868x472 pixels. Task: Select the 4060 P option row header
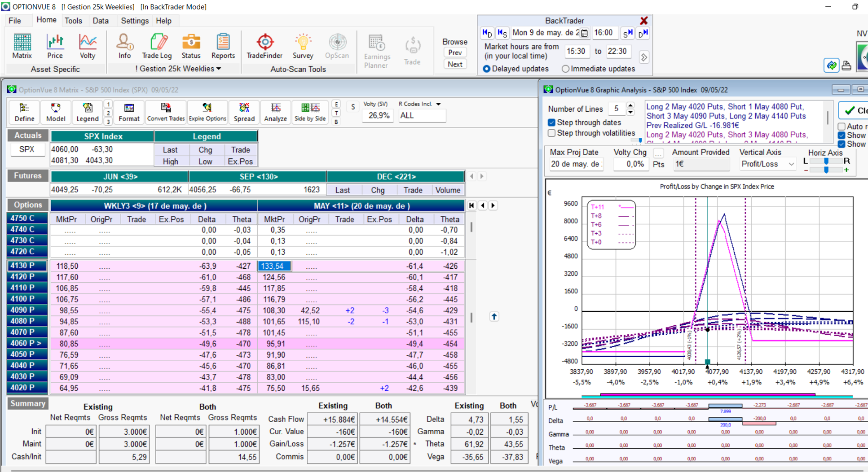[27, 343]
